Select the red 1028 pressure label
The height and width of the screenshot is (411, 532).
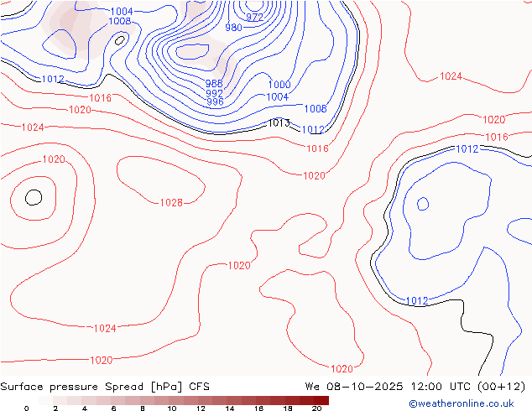pos(171,203)
